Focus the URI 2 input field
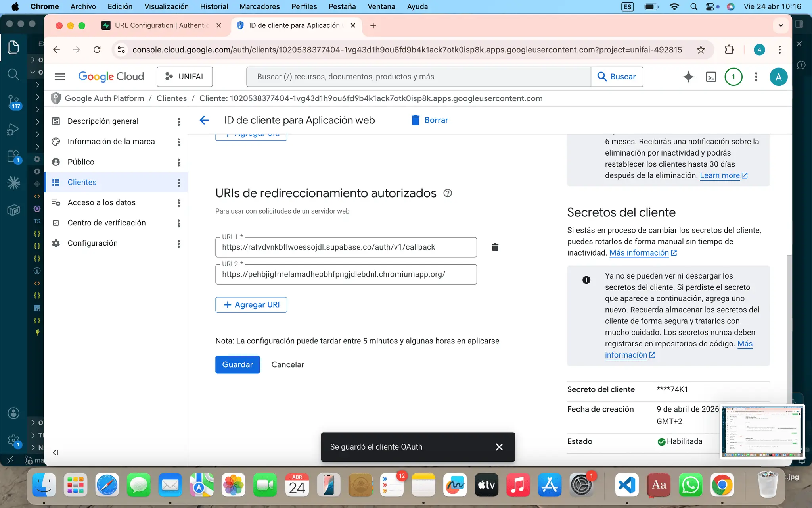 (346, 274)
